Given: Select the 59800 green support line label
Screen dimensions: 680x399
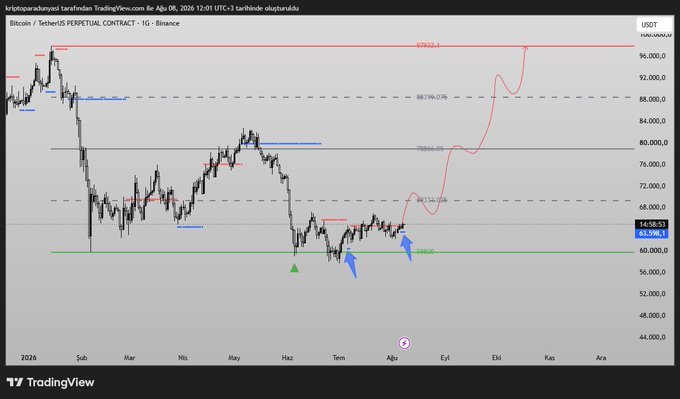Looking at the screenshot, I should [x=425, y=252].
